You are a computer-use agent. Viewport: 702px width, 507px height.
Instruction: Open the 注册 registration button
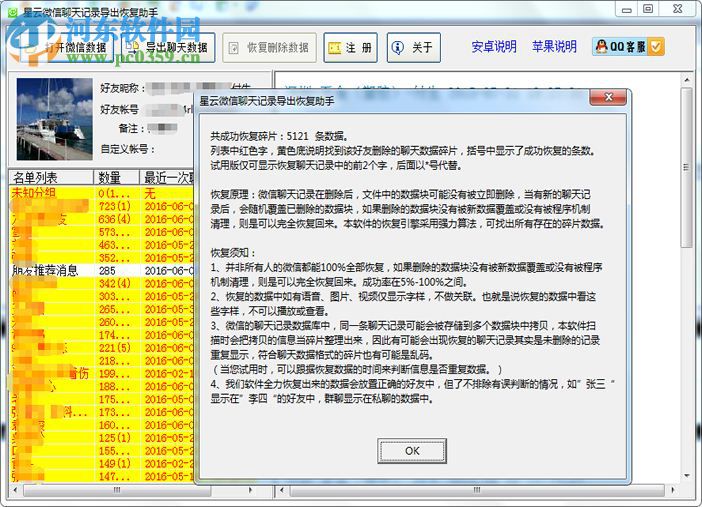point(351,47)
